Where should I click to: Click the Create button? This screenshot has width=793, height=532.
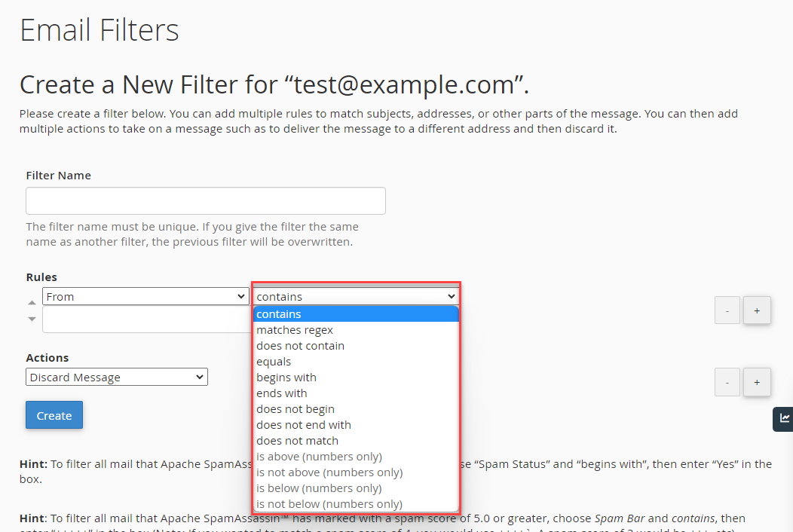pos(54,414)
